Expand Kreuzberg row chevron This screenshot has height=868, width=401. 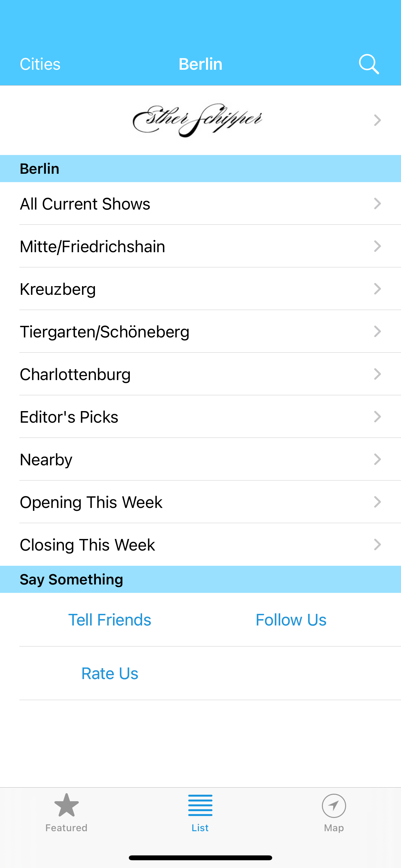coord(377,289)
